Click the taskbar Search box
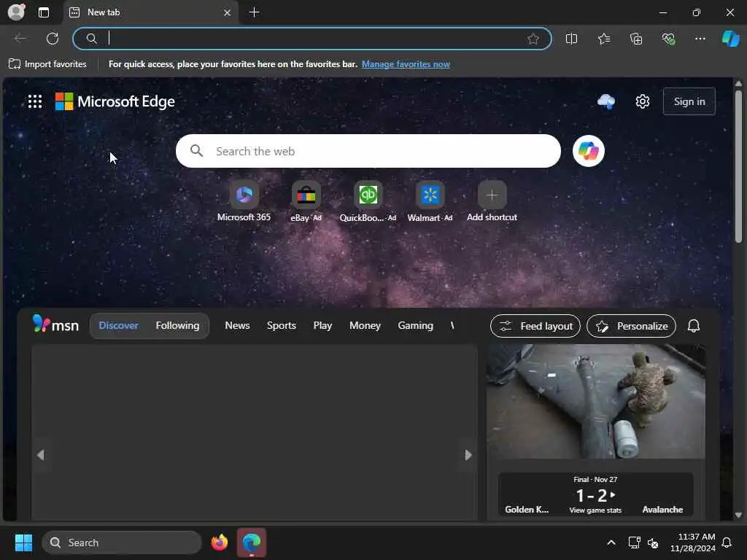The image size is (747, 560). pyautogui.click(x=122, y=542)
